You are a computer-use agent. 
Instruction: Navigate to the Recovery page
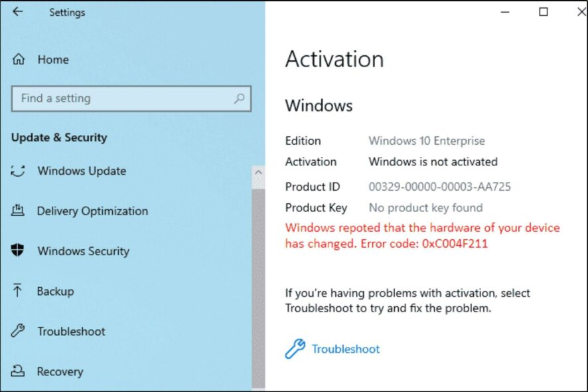coord(61,371)
